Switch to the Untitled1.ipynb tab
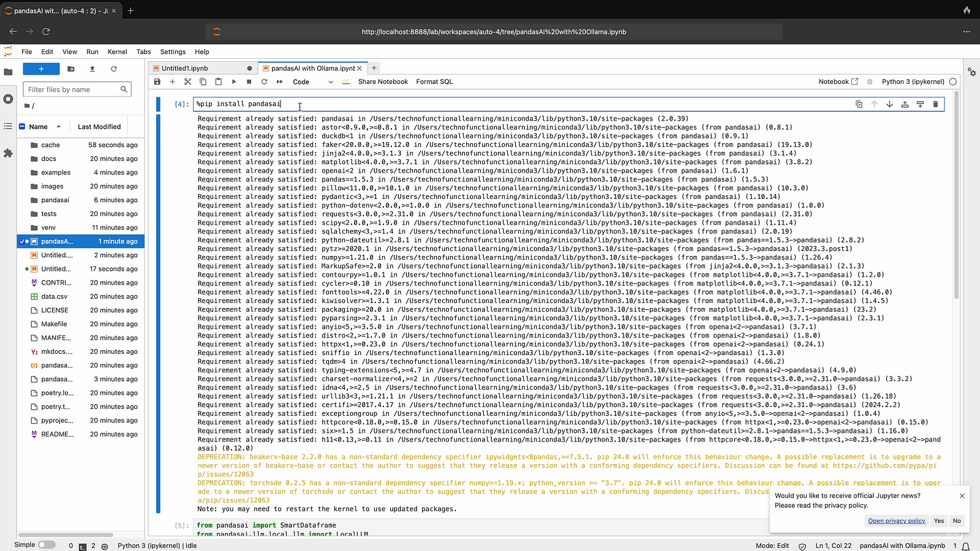 [x=185, y=68]
